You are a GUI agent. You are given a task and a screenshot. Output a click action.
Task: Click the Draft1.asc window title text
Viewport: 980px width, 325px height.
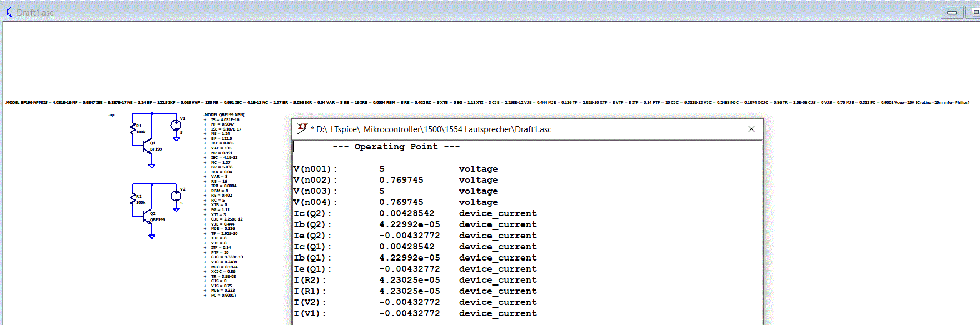pyautogui.click(x=35, y=12)
